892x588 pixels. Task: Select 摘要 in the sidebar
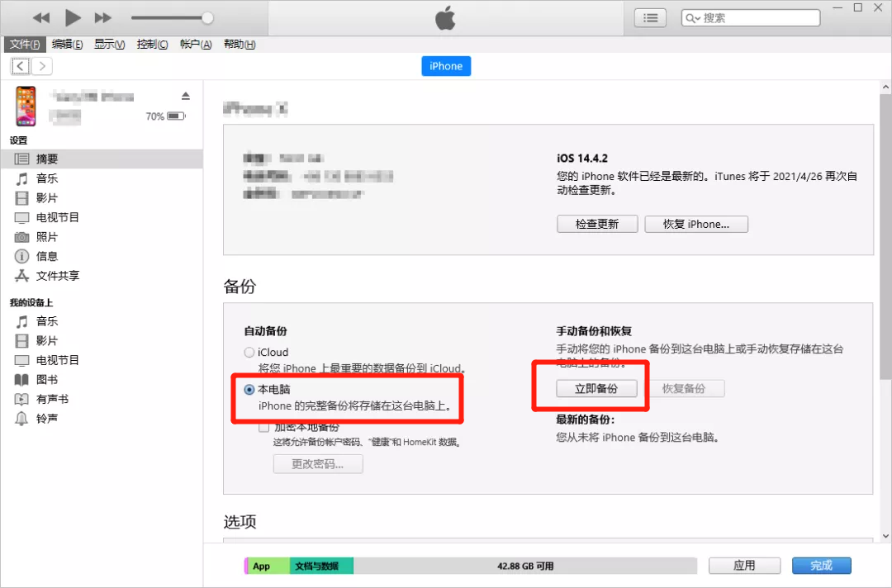tap(102, 159)
